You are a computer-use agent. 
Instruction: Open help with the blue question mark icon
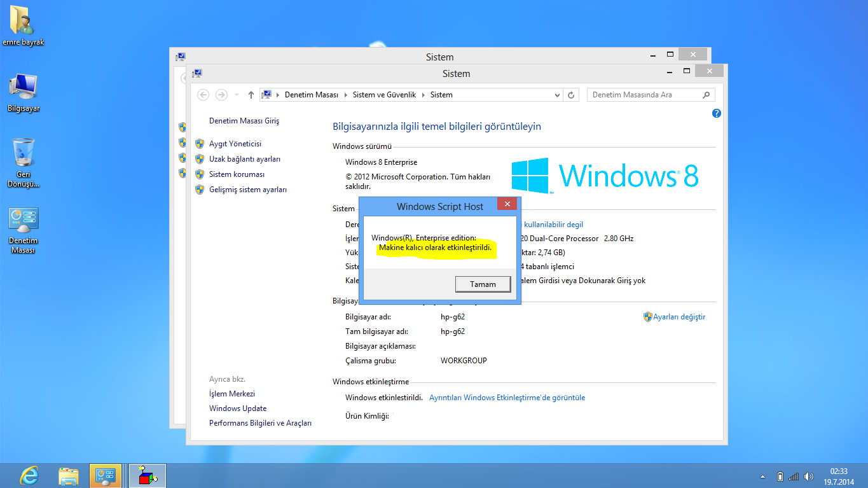(x=717, y=113)
